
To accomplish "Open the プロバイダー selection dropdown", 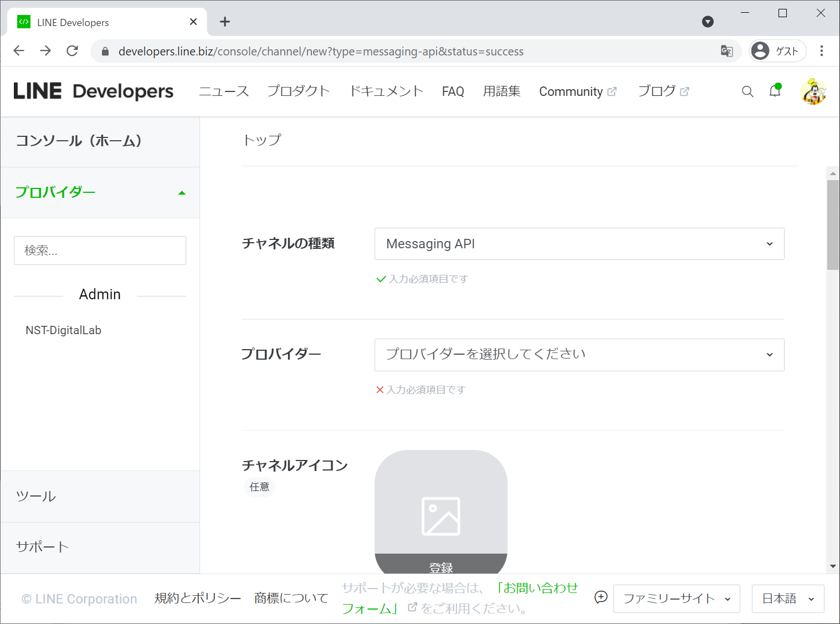I will click(580, 355).
